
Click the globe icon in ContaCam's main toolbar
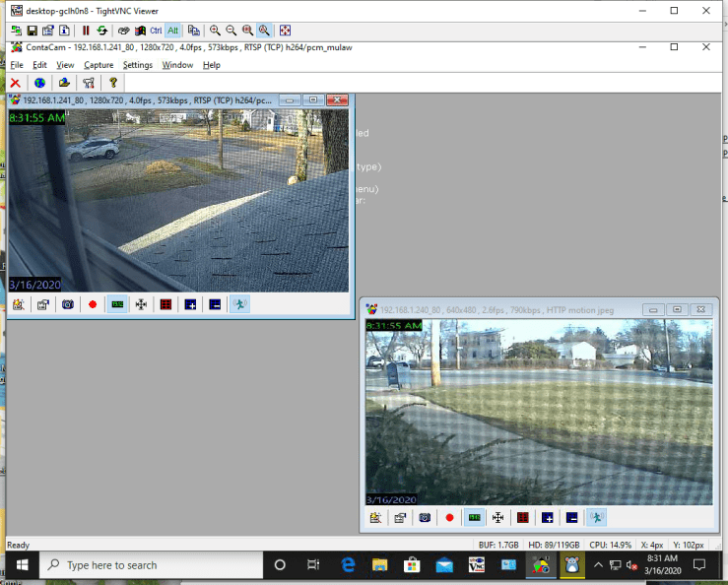(39, 84)
